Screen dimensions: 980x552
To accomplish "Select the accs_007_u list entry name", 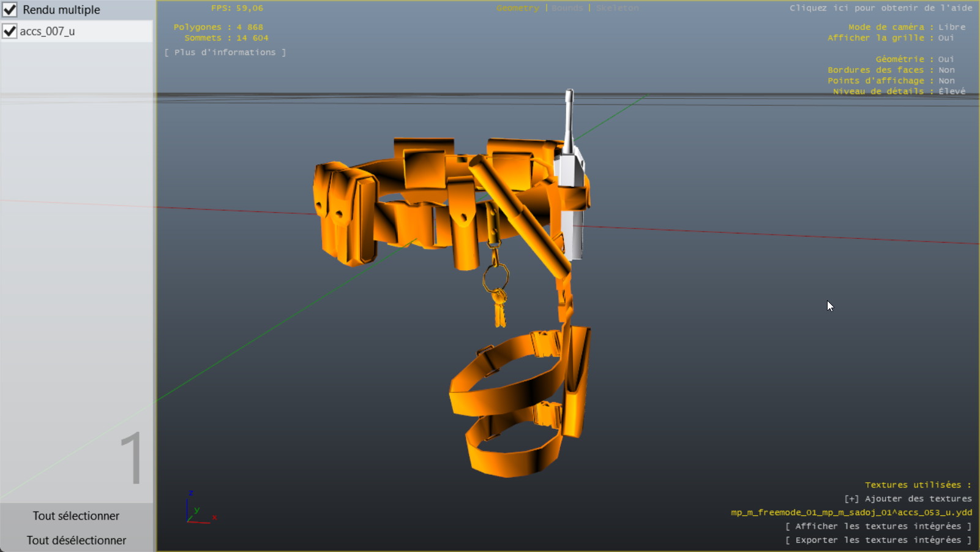I will click(48, 31).
